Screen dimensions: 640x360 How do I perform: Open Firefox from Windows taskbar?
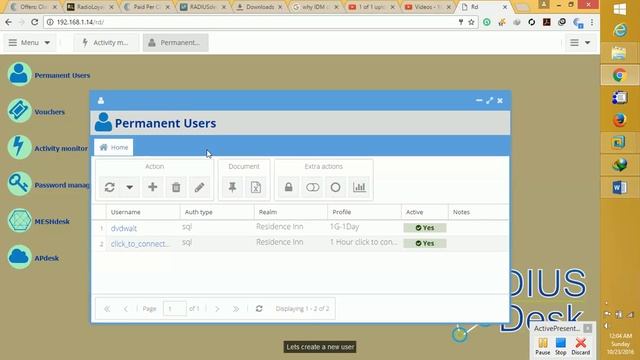point(620,120)
